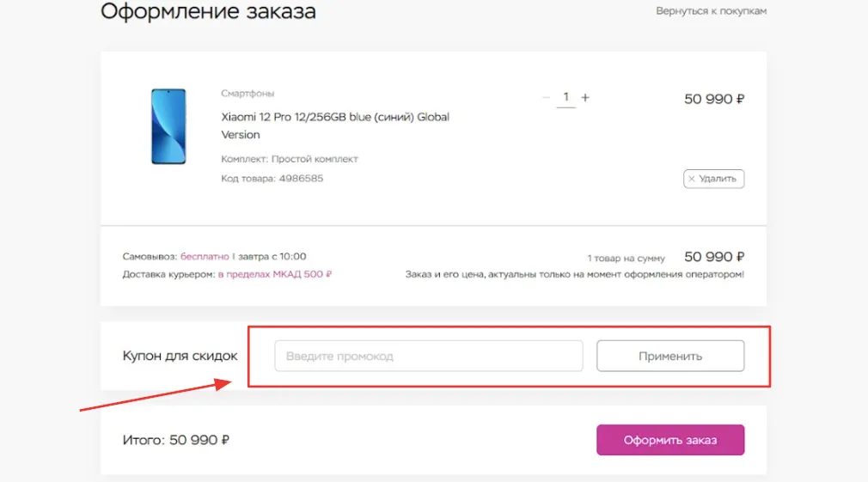Click the бесплатно pickup link
This screenshot has width=868, height=482.
click(205, 256)
